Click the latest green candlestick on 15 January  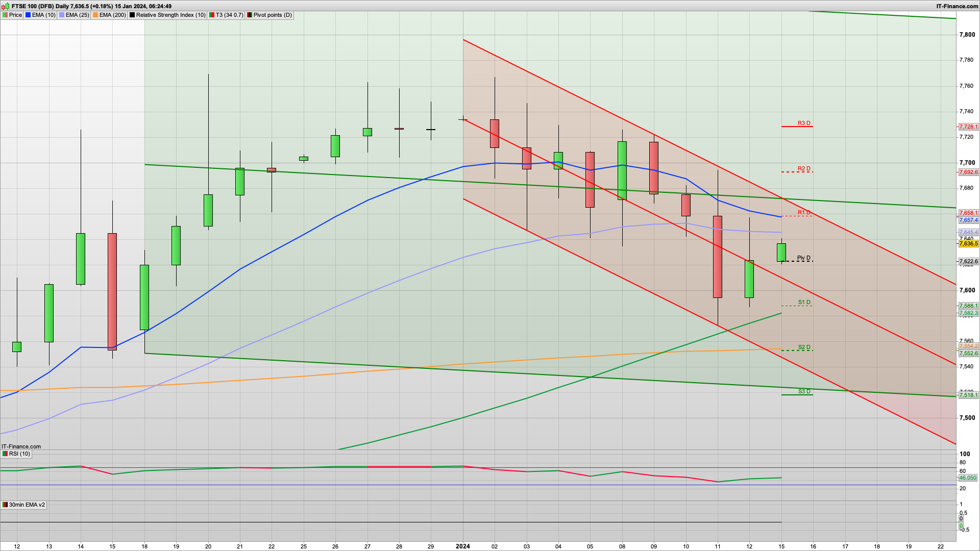click(781, 252)
